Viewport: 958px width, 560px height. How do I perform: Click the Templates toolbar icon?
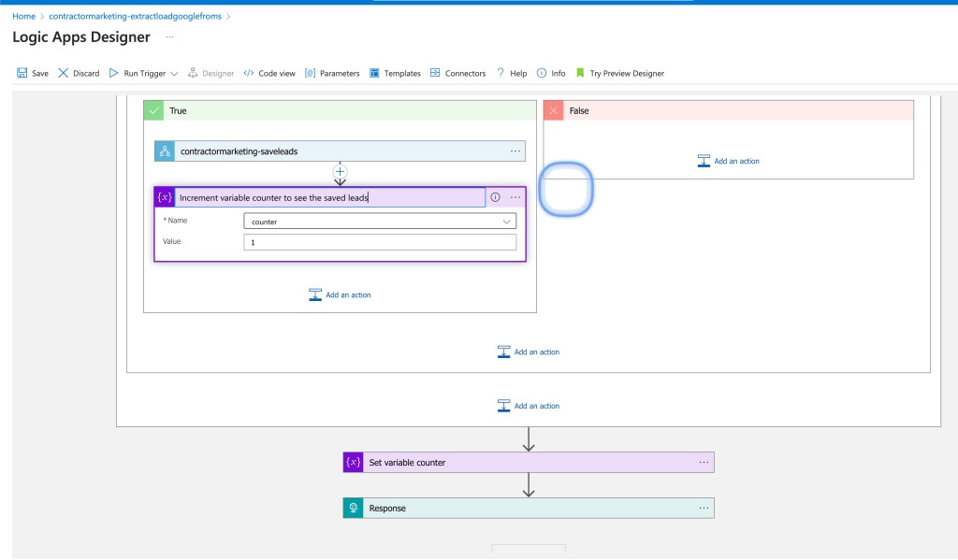click(x=374, y=73)
